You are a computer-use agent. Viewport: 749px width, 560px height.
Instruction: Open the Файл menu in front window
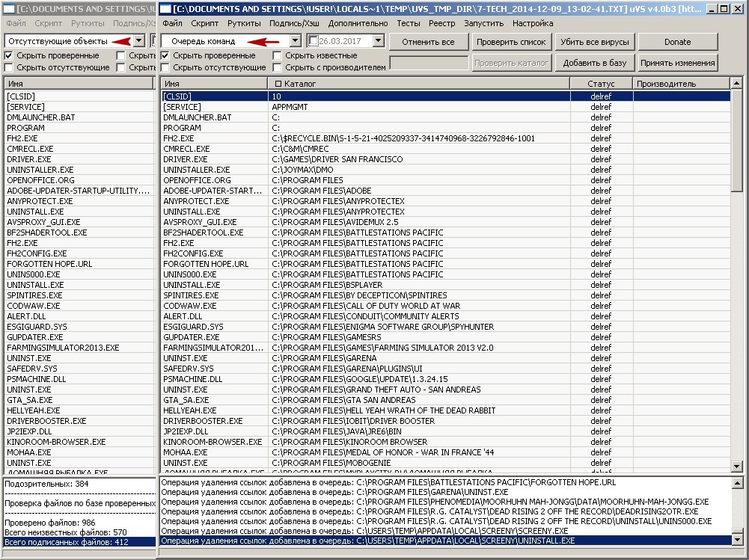172,23
